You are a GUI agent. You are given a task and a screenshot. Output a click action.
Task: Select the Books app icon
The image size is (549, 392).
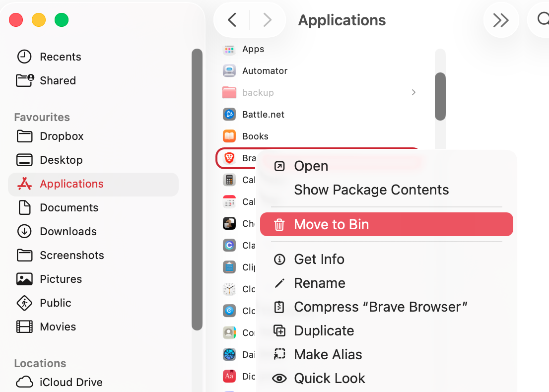click(229, 136)
